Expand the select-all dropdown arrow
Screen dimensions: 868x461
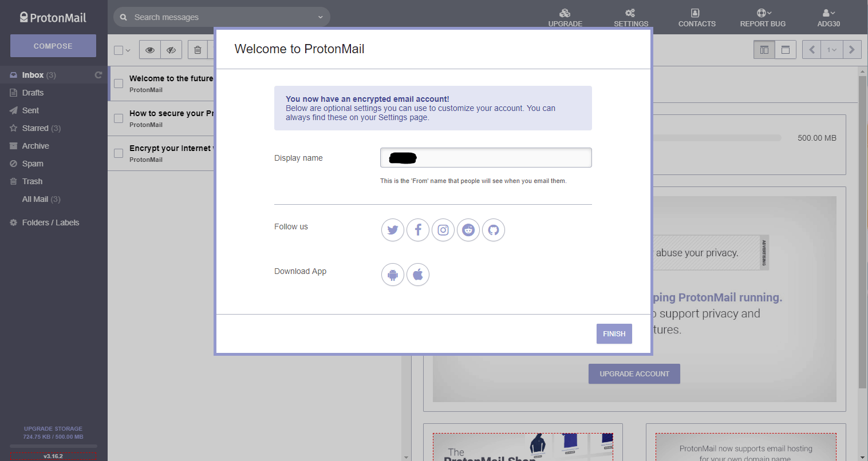click(x=128, y=50)
